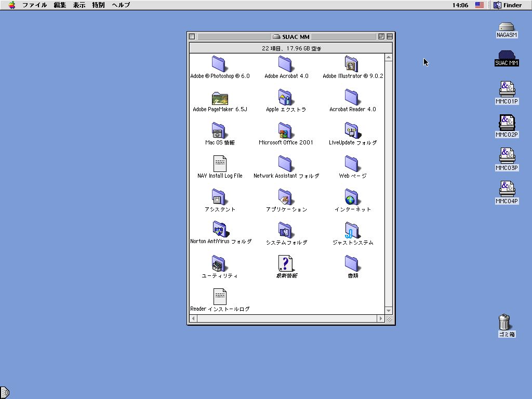The height and width of the screenshot is (399, 532).
Task: Select the インターネット folder icon
Action: tap(352, 197)
